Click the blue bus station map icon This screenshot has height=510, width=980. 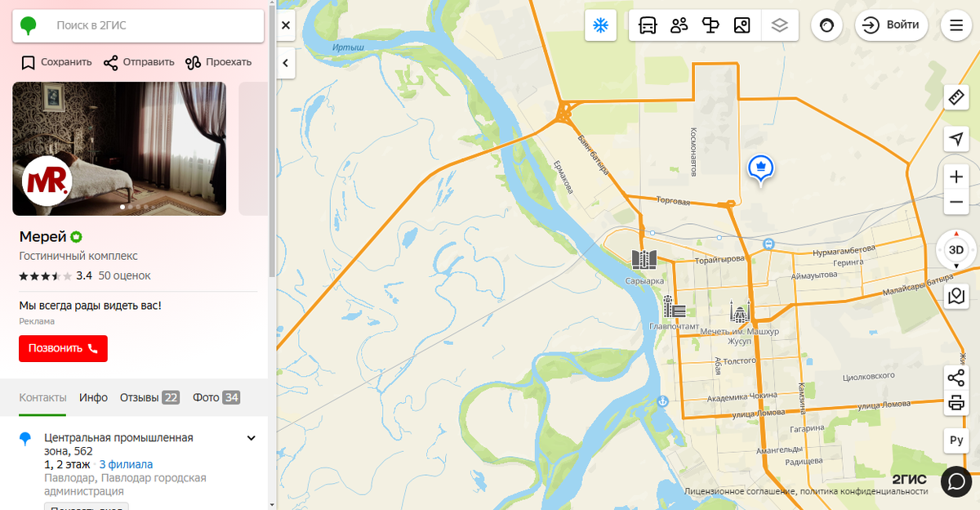coord(768,244)
